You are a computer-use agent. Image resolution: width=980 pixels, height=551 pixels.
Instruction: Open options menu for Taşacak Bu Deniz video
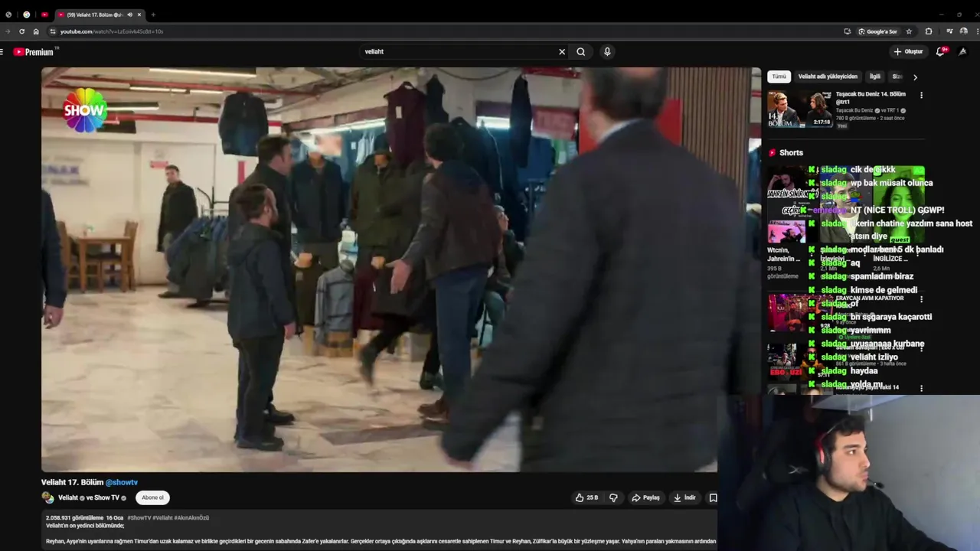(921, 95)
